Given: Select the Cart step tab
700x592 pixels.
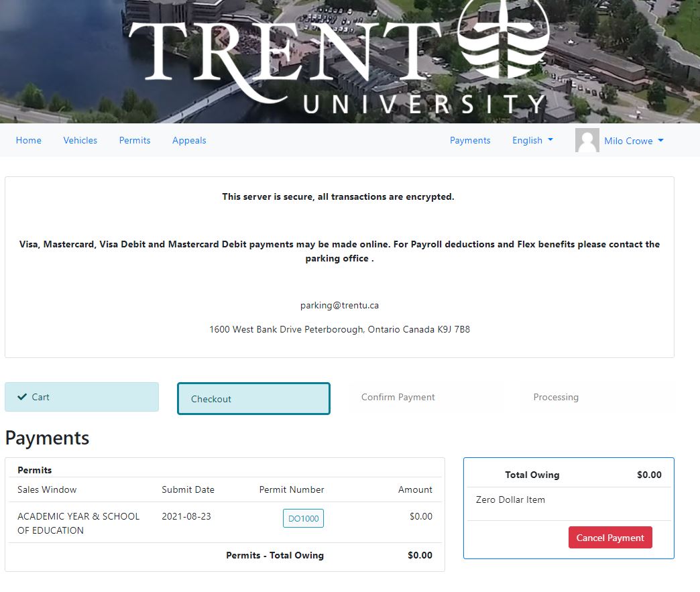Looking at the screenshot, I should pos(82,397).
